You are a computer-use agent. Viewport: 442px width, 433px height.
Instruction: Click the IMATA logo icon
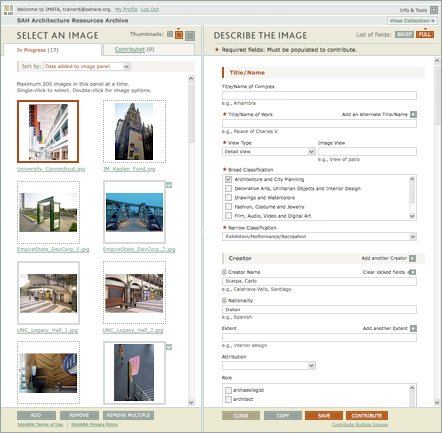pos(8,10)
